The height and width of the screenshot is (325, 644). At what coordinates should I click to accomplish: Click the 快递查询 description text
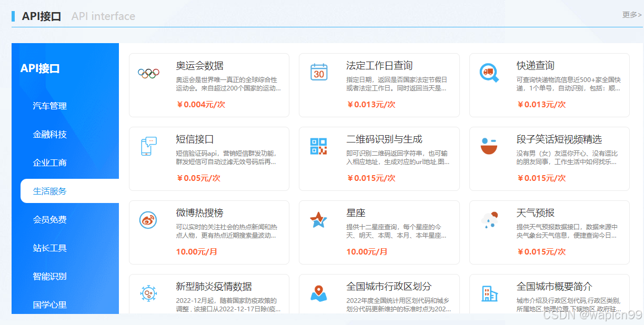(569, 84)
